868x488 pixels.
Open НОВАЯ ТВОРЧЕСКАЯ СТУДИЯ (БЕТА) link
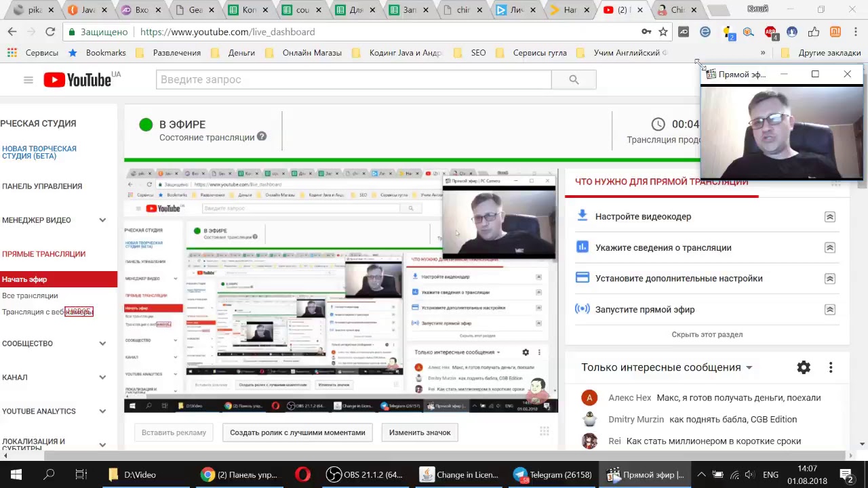point(39,152)
